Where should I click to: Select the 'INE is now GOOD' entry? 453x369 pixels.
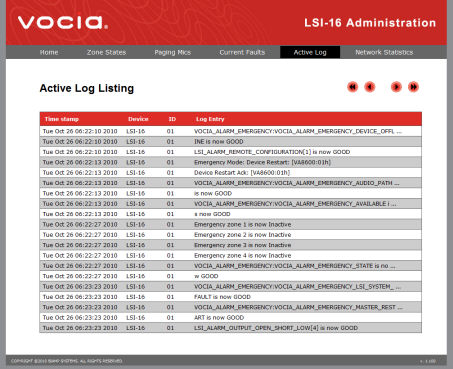[x=230, y=142]
